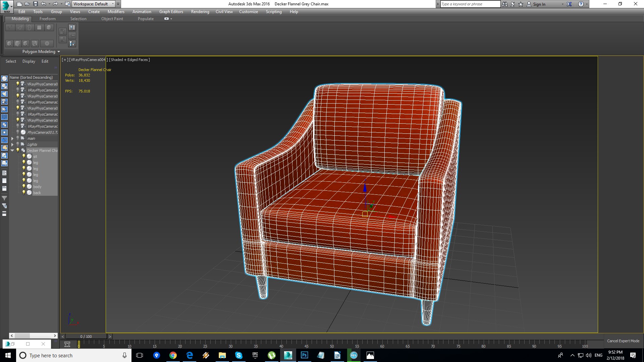Click the scene explorer funnel filter icon

(x=4, y=198)
